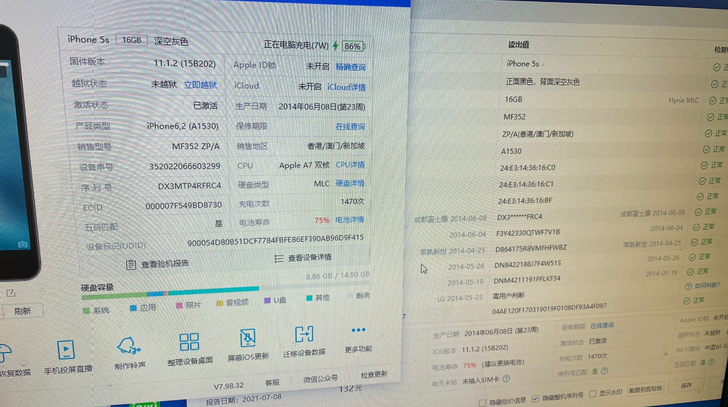The image size is (728, 407).
Task: Click the 如何判断 help icon in report
Action: pyautogui.click(x=689, y=287)
